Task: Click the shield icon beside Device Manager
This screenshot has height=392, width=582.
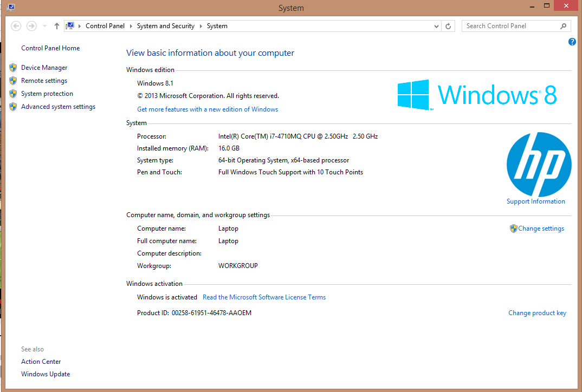Action: tap(13, 68)
